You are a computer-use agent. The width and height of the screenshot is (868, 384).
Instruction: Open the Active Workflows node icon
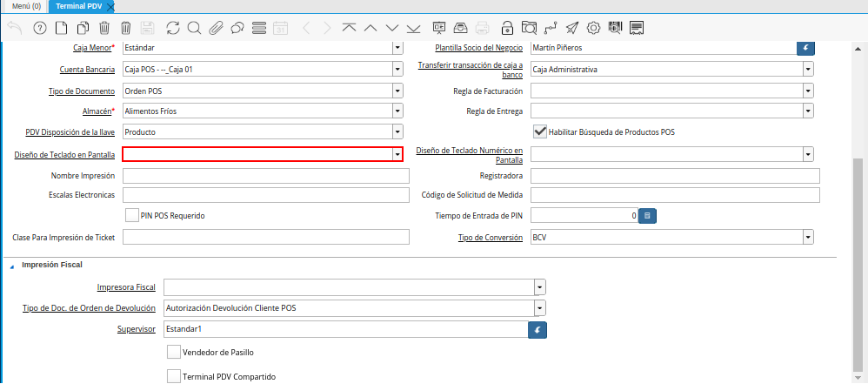[550, 28]
